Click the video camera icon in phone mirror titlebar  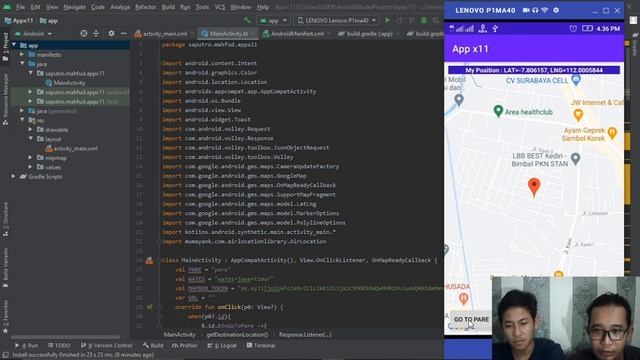point(526,10)
